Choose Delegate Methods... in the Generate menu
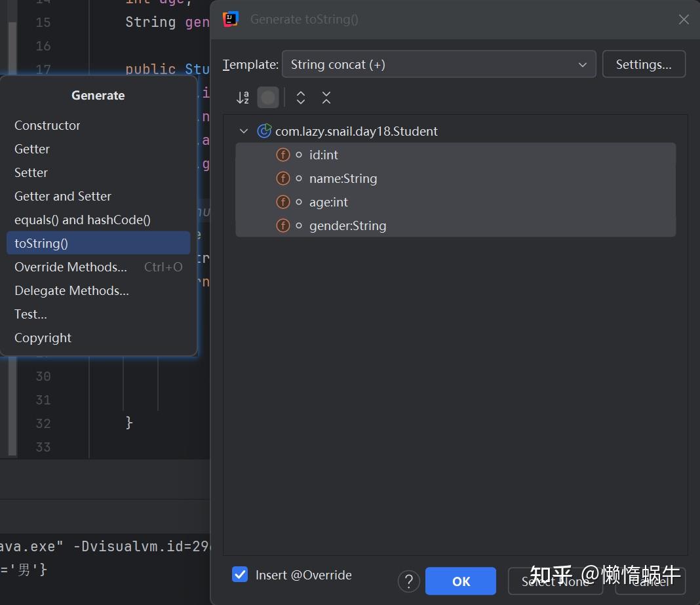The width and height of the screenshot is (700, 605). coord(98,290)
